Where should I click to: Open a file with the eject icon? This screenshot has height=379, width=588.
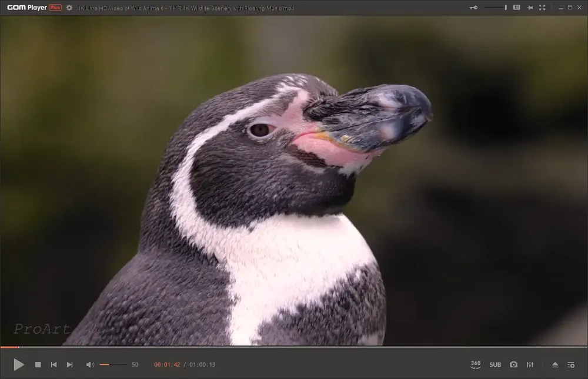click(555, 364)
